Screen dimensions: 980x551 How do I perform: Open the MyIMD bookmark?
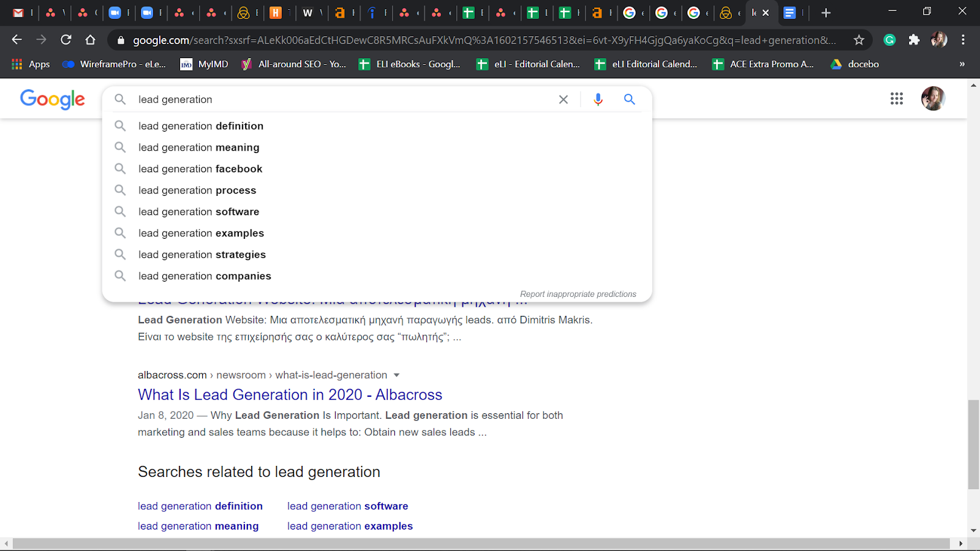(x=205, y=64)
